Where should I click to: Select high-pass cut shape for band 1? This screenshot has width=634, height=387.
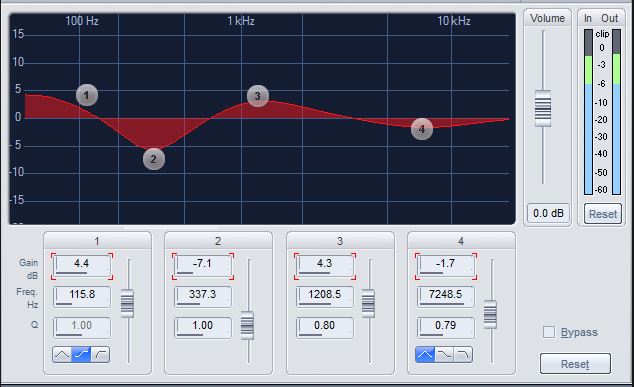pyautogui.click(x=100, y=355)
